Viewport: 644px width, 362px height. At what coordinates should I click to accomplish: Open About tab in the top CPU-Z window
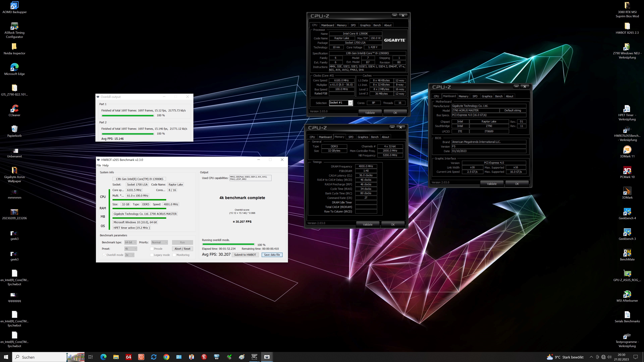coord(388,25)
